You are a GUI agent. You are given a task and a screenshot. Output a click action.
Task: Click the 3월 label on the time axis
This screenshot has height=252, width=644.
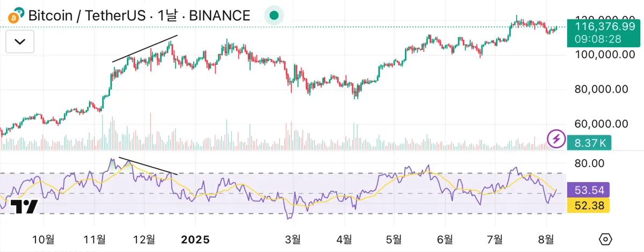tap(292, 239)
